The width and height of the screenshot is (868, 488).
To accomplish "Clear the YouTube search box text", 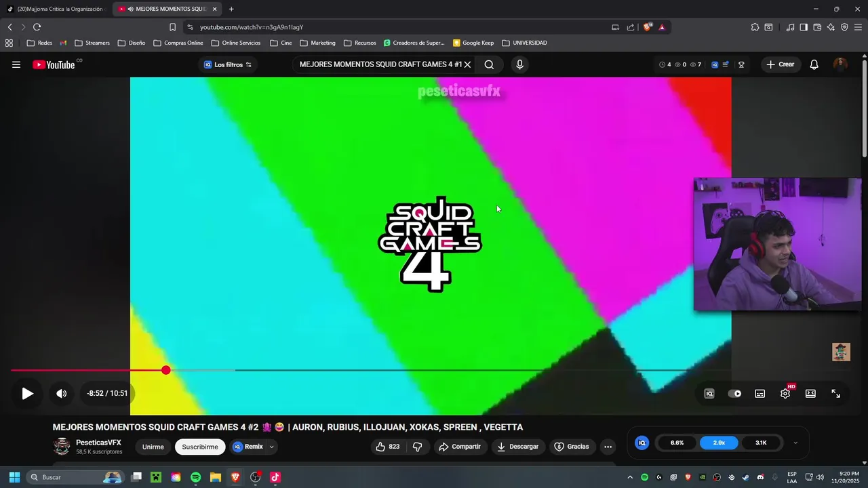I will [x=467, y=64].
